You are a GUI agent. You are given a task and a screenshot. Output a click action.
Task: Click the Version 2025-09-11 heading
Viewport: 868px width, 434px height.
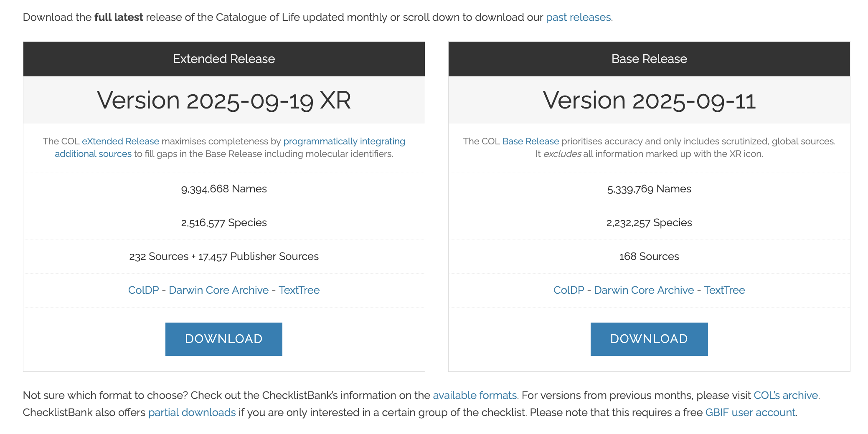(649, 101)
